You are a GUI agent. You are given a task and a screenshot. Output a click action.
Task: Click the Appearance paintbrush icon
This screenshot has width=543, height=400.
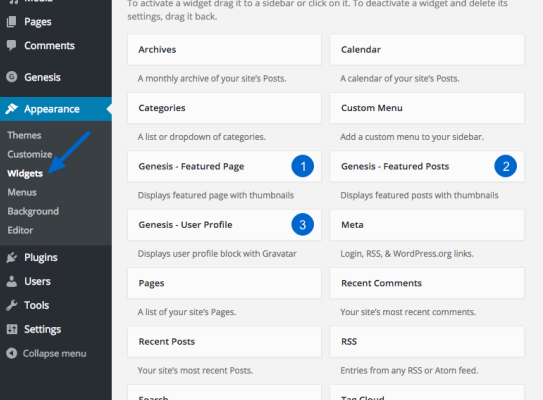point(11,109)
